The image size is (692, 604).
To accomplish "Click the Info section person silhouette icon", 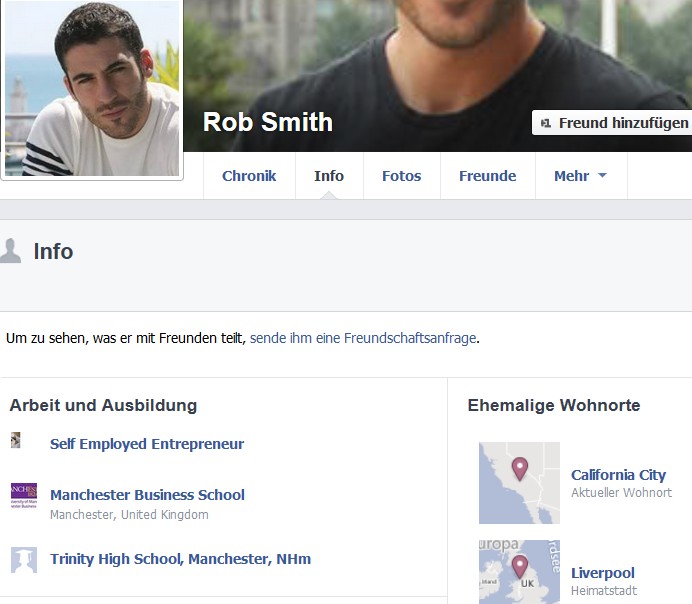I will 11,251.
